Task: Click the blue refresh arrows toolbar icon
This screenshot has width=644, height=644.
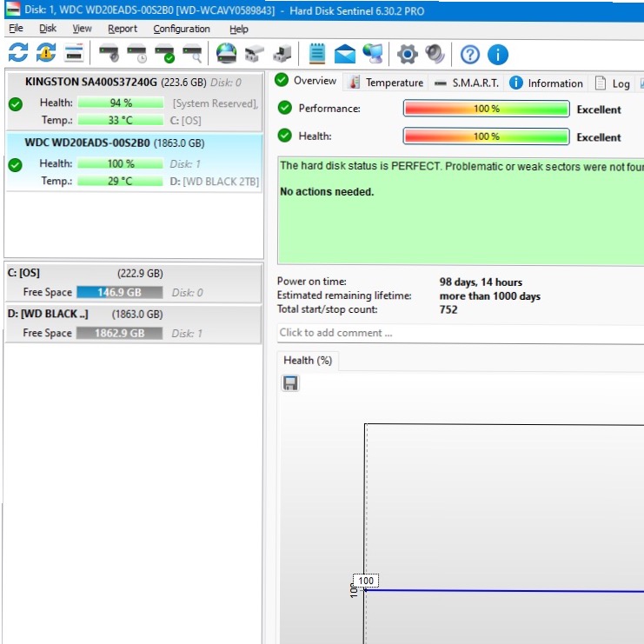Action: pos(18,54)
